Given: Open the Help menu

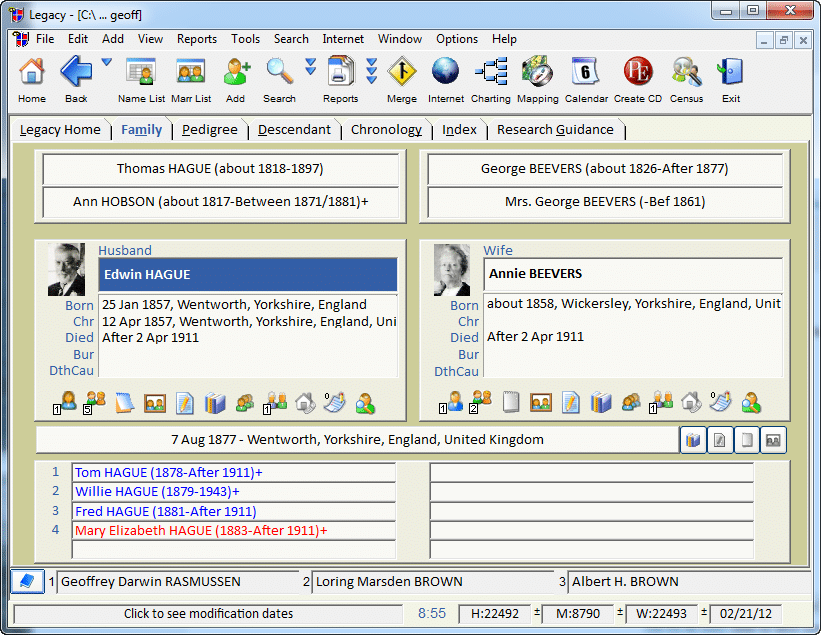Looking at the screenshot, I should (504, 39).
